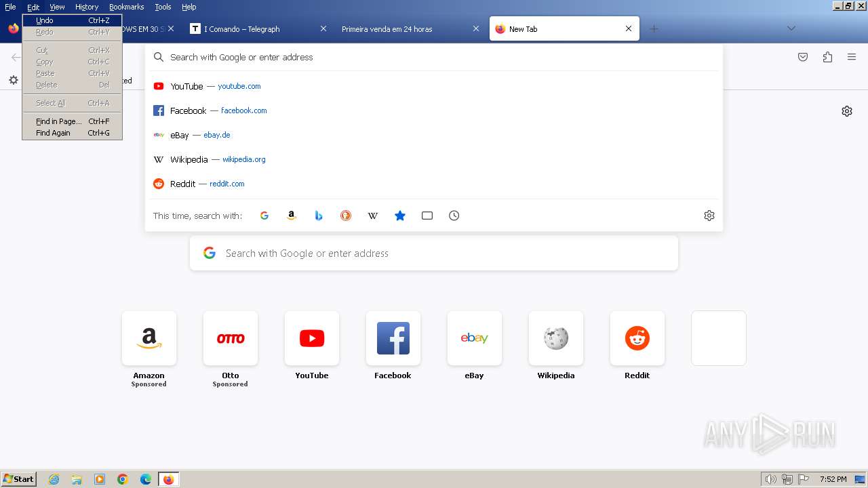Choose Undo from the Edit menu
Screen dimensions: 868x488
72,20
